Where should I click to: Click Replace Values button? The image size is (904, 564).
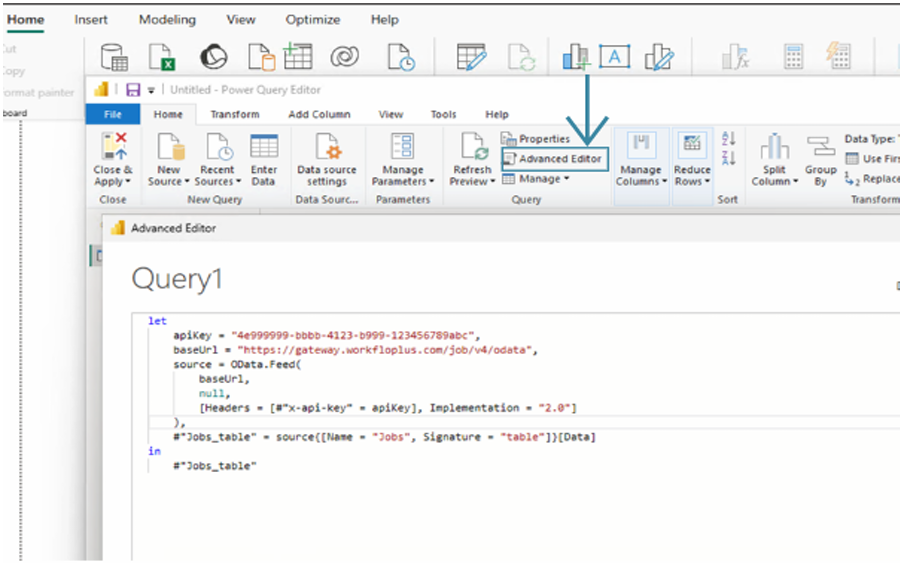tap(872, 179)
